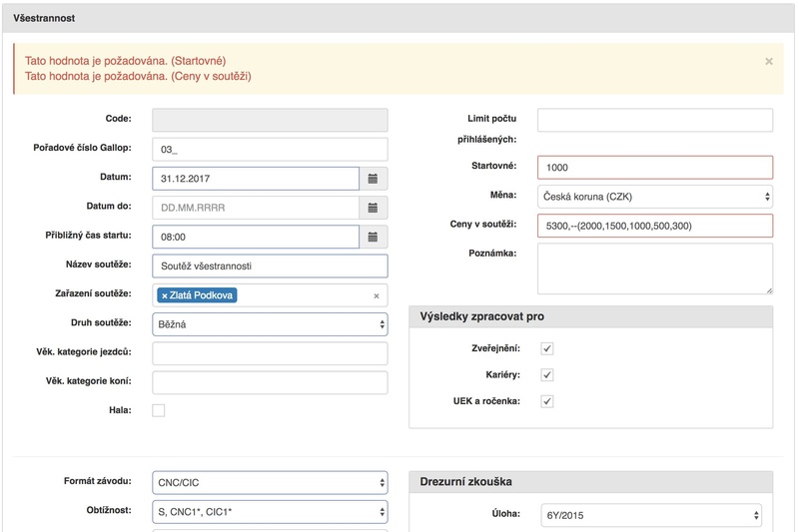
Task: Remove the Zlatá Podkova tag
Action: coord(165,295)
